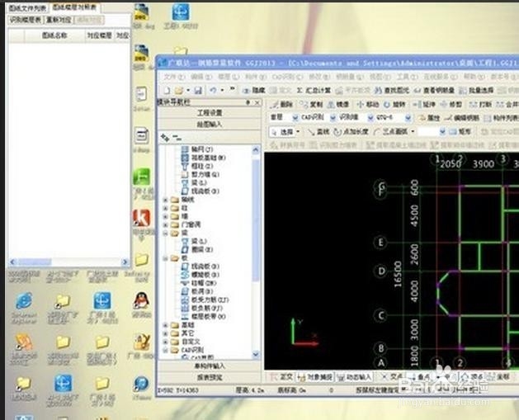Screen dimensions: 519x420
Task: Activate 三点画弧 three-point arc tool
Action: point(391,132)
